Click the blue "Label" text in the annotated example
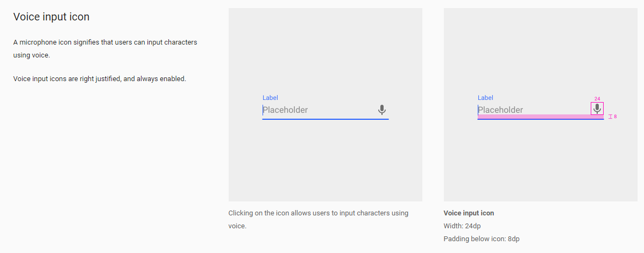644x253 pixels. pyautogui.click(x=485, y=98)
